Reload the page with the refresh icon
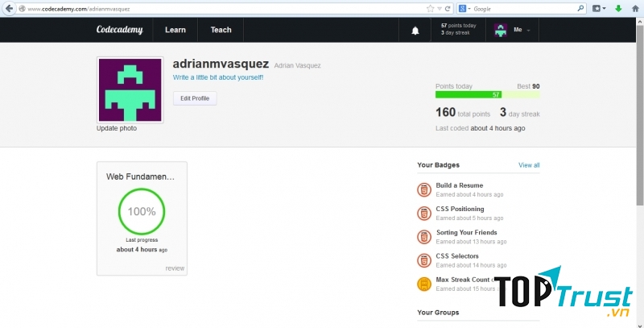The height and width of the screenshot is (328, 644). [448, 9]
